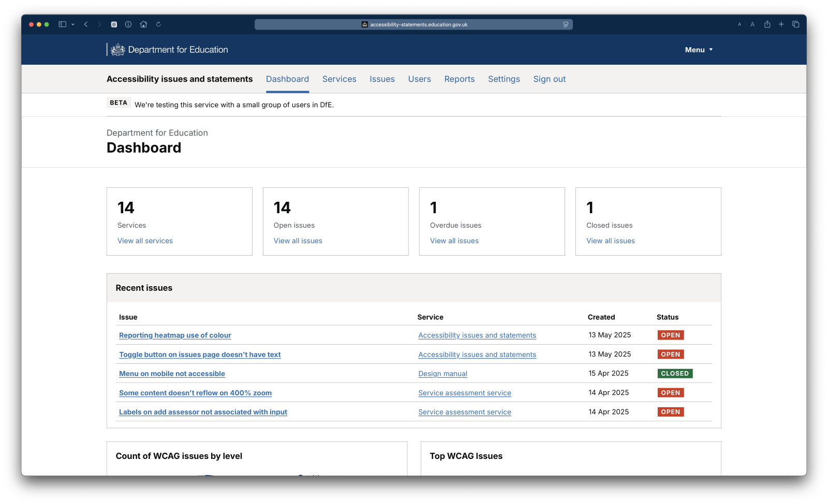The image size is (828, 504).
Task: Open the Menu dropdown in the header
Action: [698, 50]
